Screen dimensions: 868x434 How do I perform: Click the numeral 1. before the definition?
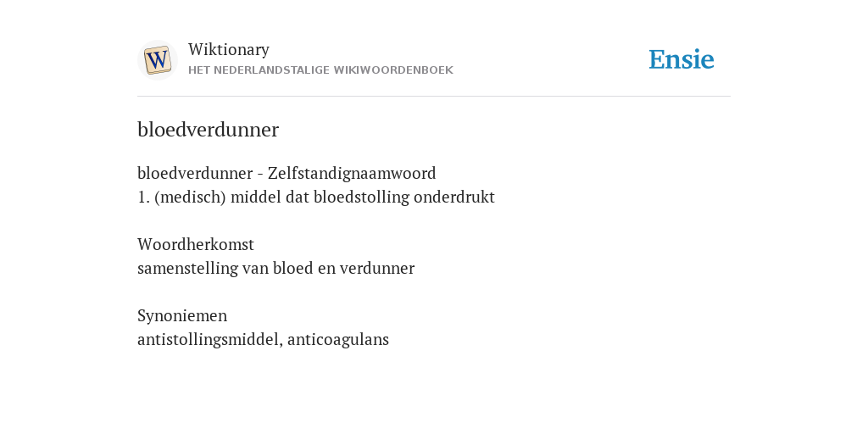143,197
